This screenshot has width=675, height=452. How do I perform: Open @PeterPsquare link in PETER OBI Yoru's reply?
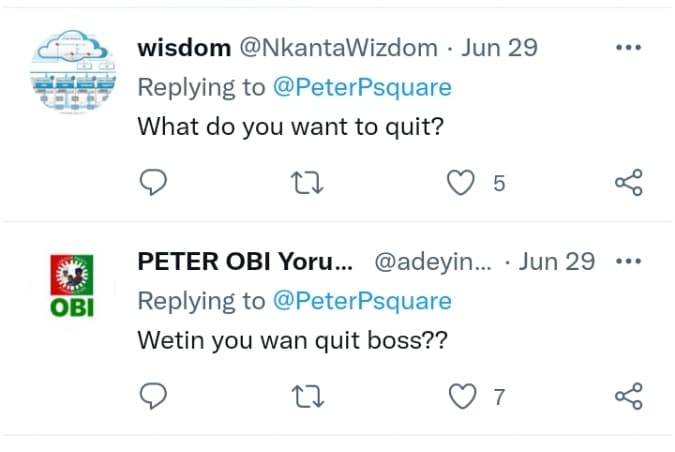[362, 301]
